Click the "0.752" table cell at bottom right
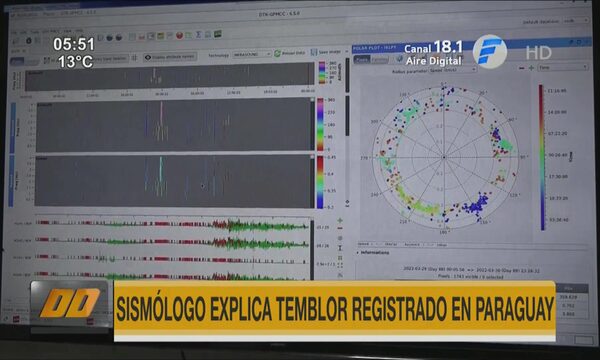Image resolution: width=600 pixels, height=360 pixels. pos(569,305)
